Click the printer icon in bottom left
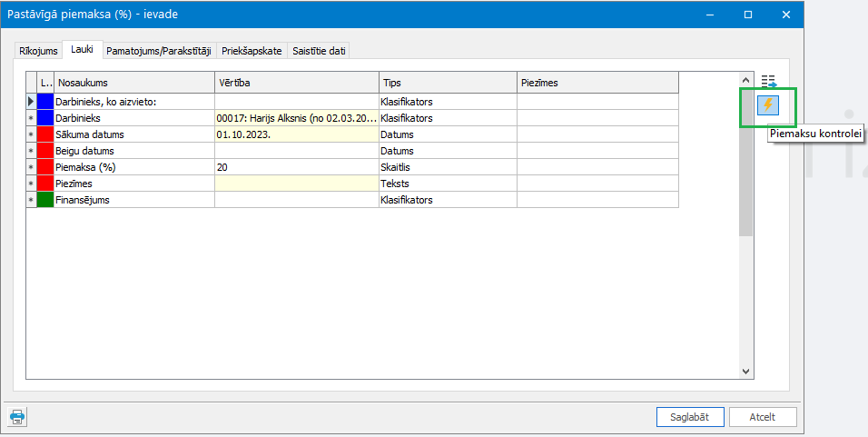Image resolution: width=868 pixels, height=437 pixels. pyautogui.click(x=18, y=417)
